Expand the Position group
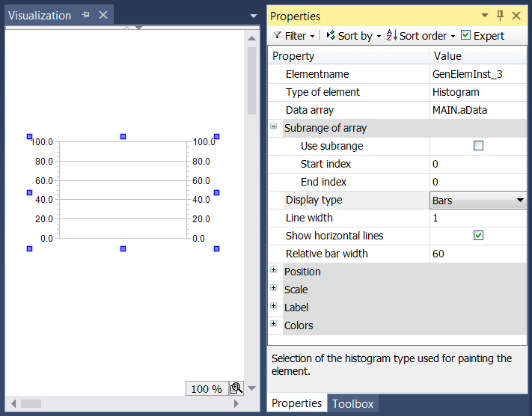Image resolution: width=532 pixels, height=416 pixels. click(273, 270)
